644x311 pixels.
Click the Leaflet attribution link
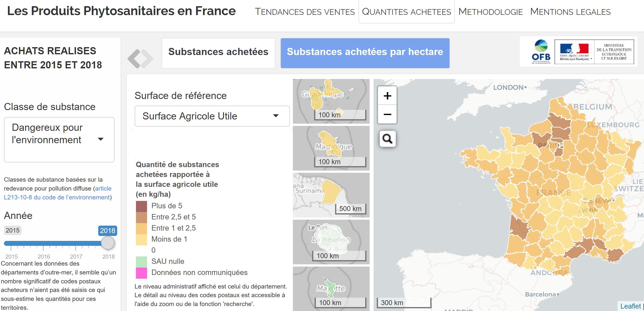(630, 306)
